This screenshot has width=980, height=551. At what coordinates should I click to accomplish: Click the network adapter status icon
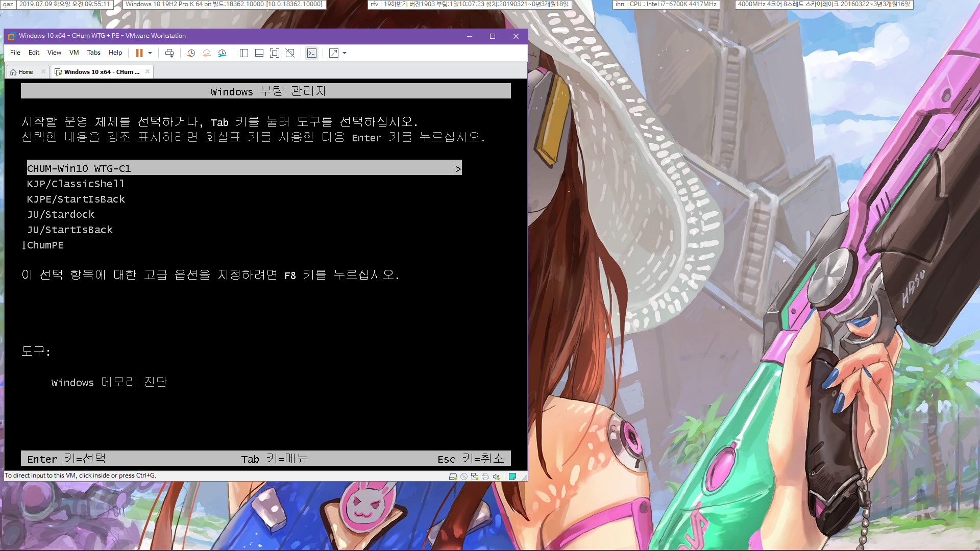pyautogui.click(x=475, y=477)
